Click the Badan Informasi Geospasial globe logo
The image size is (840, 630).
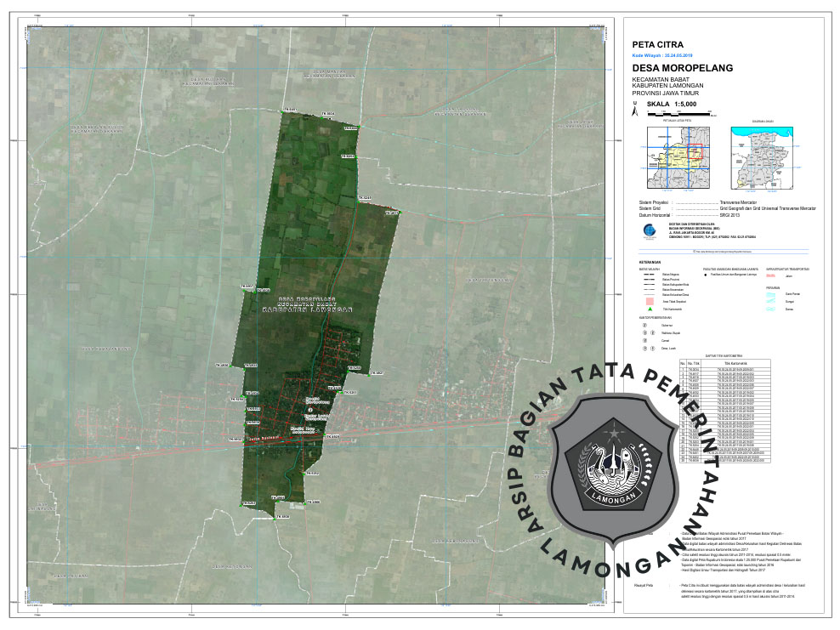pyautogui.click(x=648, y=230)
